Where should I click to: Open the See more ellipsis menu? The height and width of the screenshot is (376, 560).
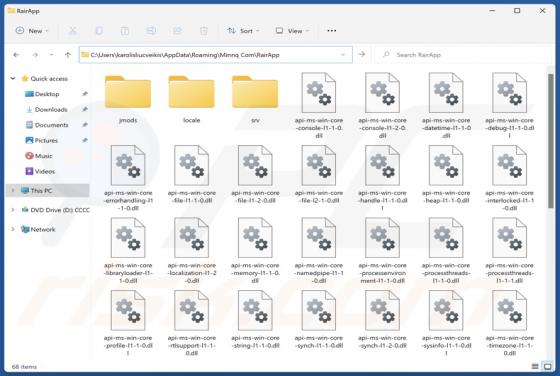[331, 31]
